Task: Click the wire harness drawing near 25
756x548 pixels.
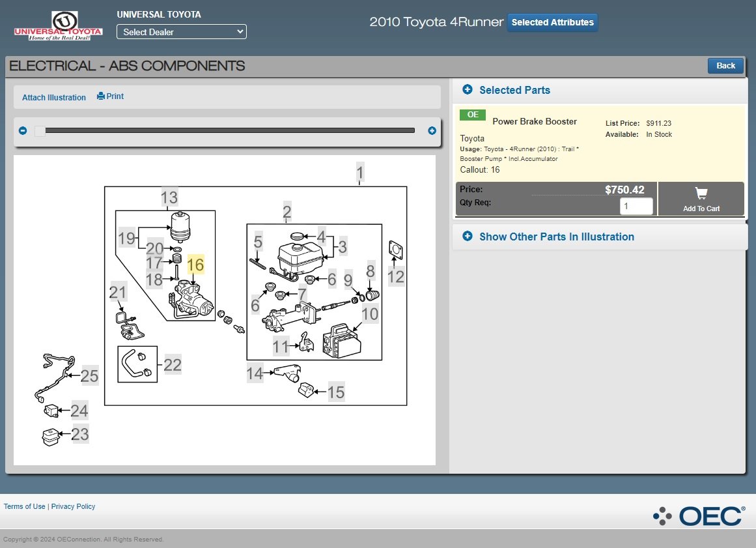Action: [54, 377]
